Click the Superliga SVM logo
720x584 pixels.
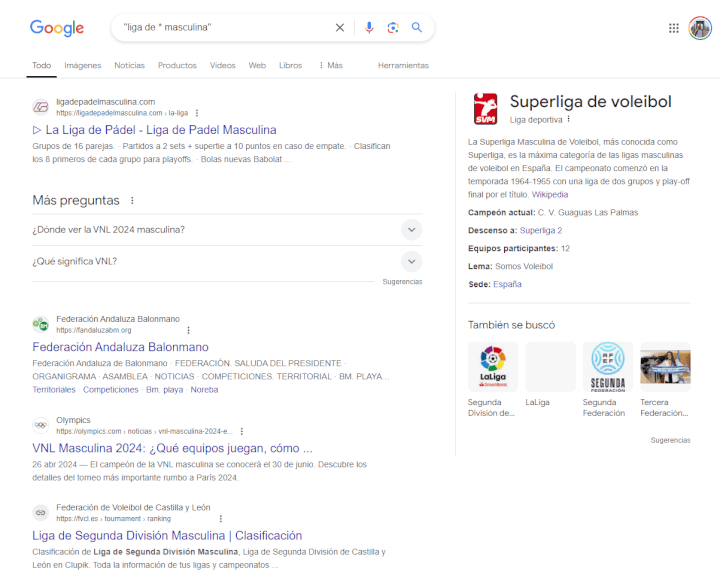pos(485,109)
